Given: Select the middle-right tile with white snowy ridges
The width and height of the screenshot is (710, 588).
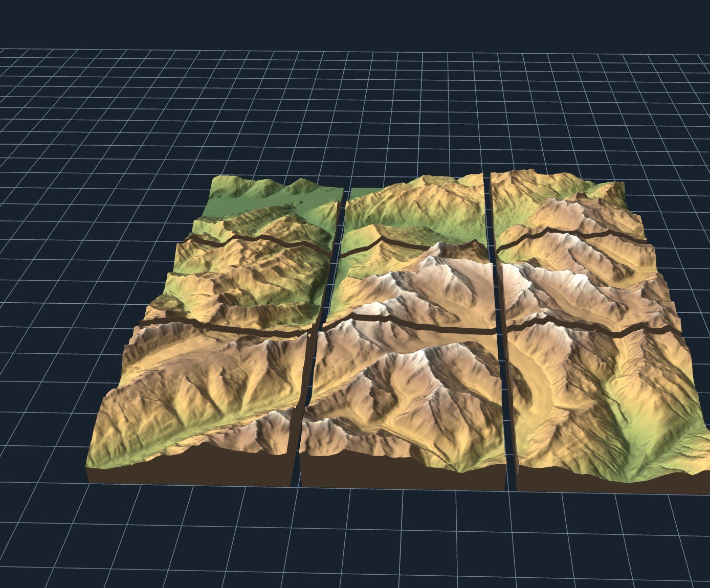Looking at the screenshot, I should point(588,284).
